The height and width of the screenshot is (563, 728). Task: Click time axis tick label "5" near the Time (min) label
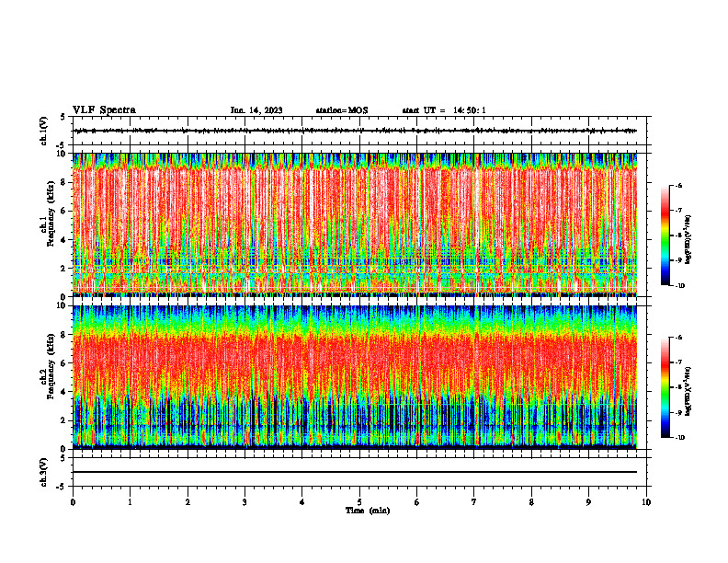click(359, 502)
